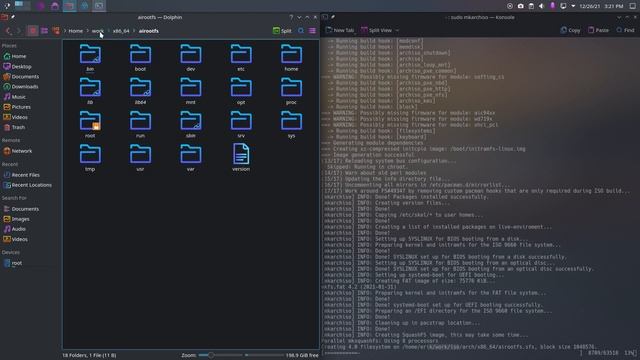Switch Dolphin to icons view mode

coord(33,31)
